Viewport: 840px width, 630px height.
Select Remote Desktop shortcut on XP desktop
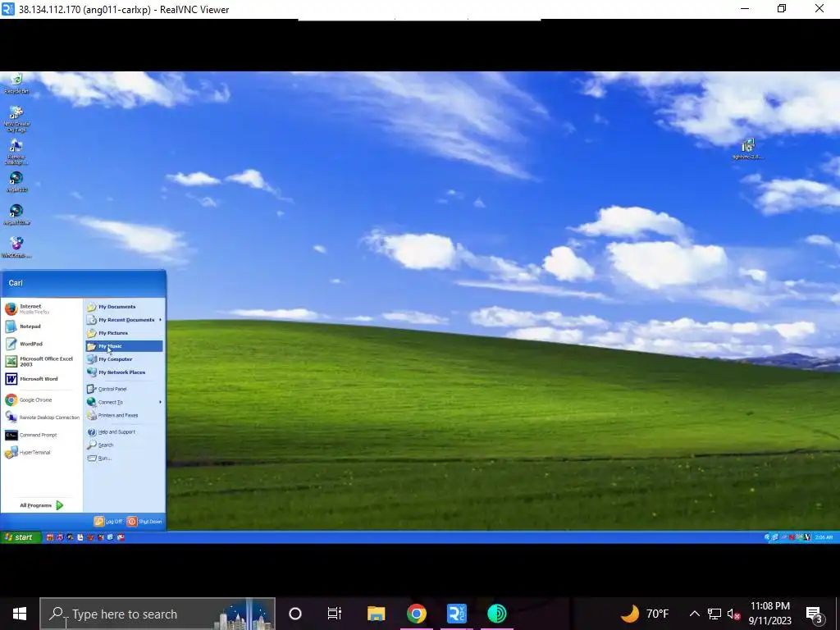16,152
